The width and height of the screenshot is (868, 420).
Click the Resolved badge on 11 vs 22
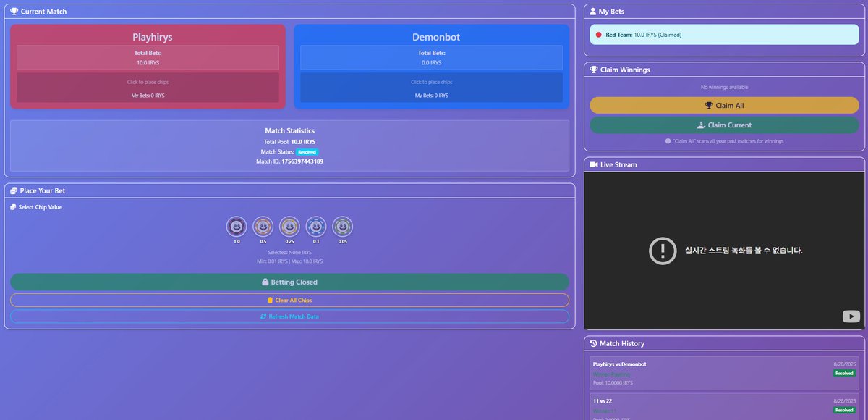pyautogui.click(x=843, y=410)
